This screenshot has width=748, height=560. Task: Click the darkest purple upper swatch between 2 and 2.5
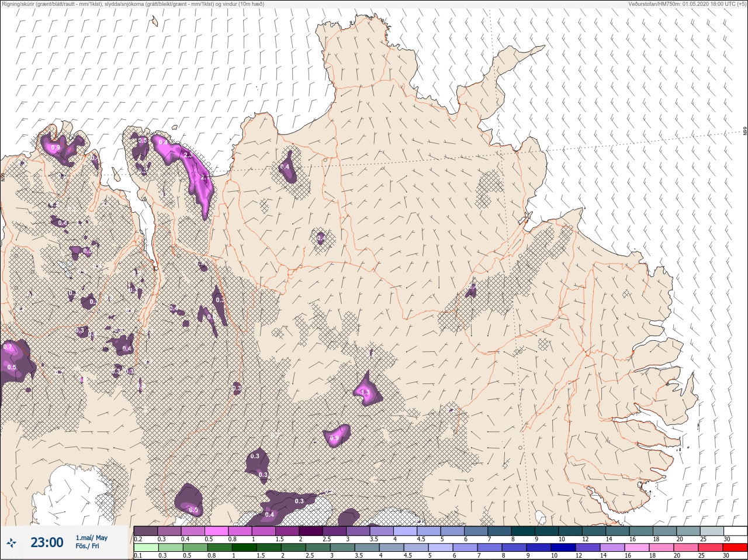[x=311, y=531]
